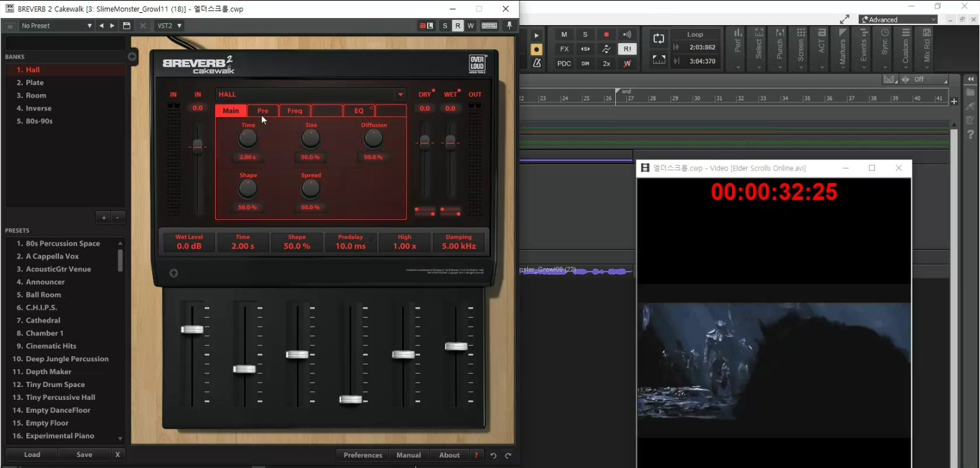
Task: Redo with the clockwise arrow at plugin bottom
Action: (x=508, y=455)
